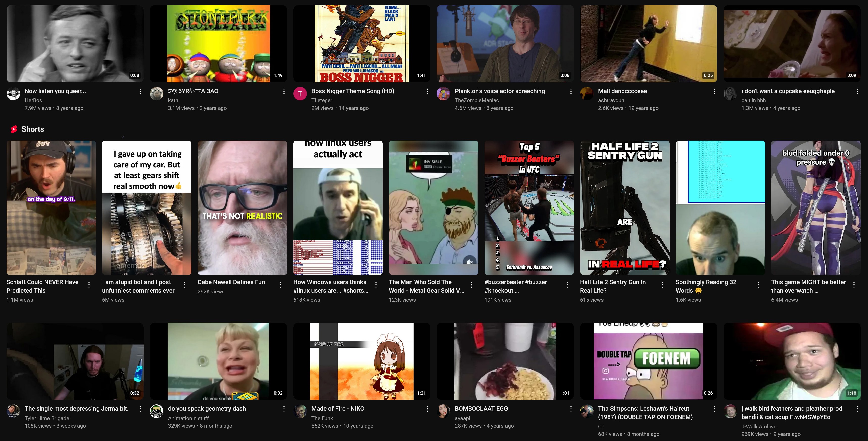Open title 'Soothingly Reading 32 Words'
Screen dimensions: 868x441
(x=706, y=286)
